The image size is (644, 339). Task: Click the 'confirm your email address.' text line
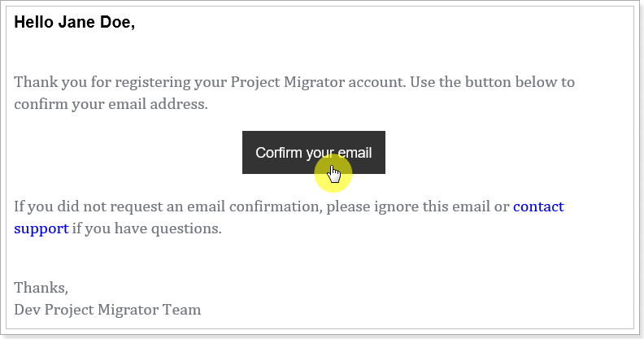click(x=111, y=104)
